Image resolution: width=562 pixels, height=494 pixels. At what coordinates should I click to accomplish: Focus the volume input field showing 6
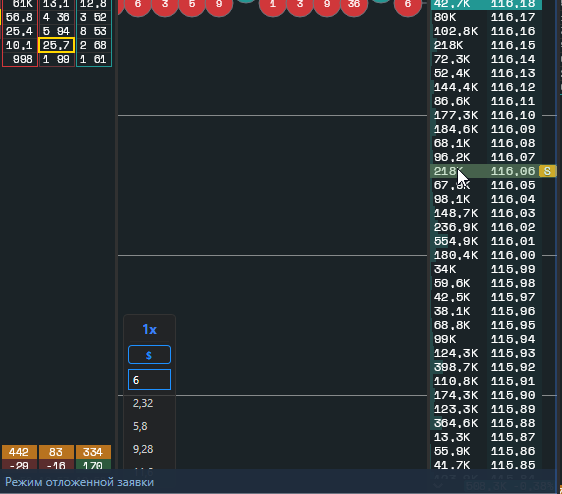[x=149, y=380]
